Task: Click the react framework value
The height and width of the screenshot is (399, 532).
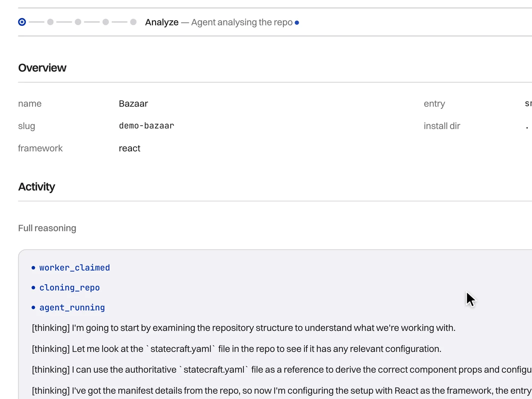Action: [x=130, y=148]
